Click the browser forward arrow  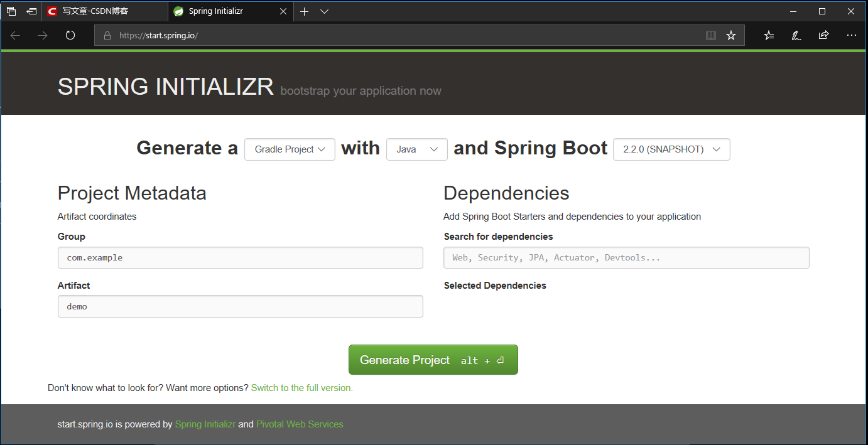43,36
